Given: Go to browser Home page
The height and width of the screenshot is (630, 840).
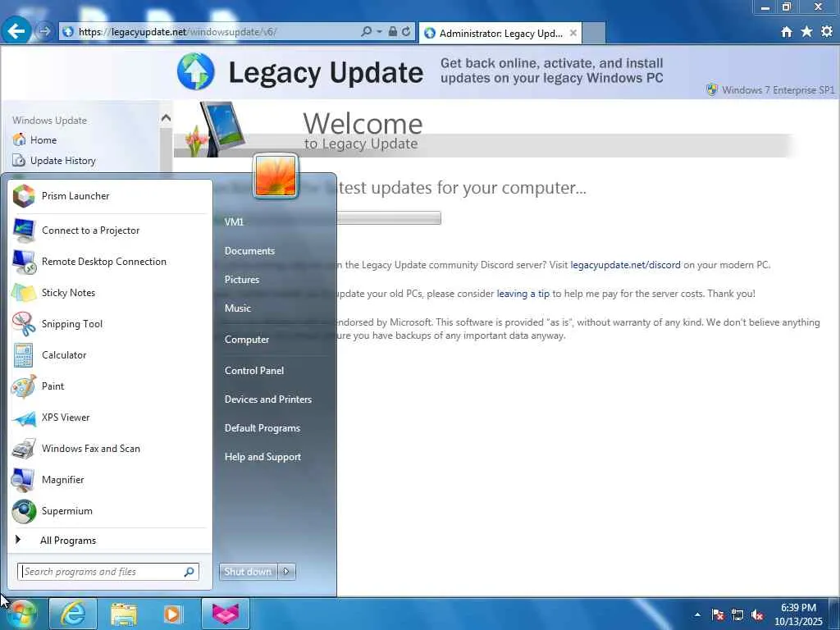Looking at the screenshot, I should [x=787, y=32].
